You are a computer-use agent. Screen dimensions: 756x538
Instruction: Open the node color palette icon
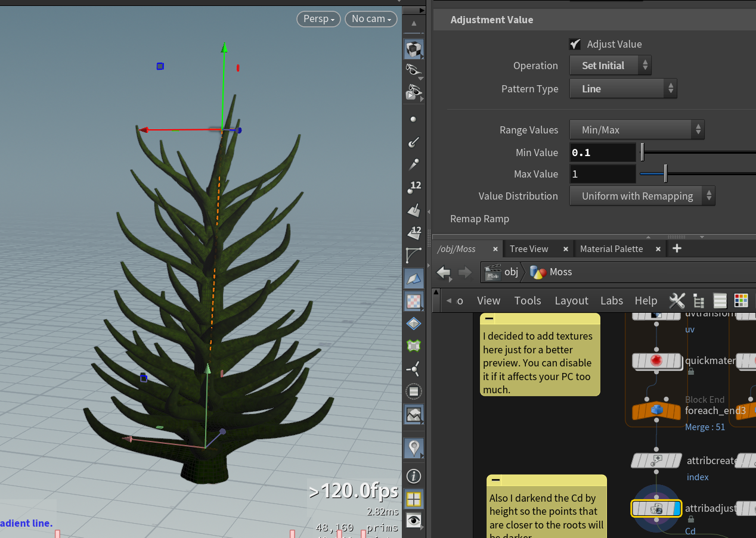click(741, 300)
